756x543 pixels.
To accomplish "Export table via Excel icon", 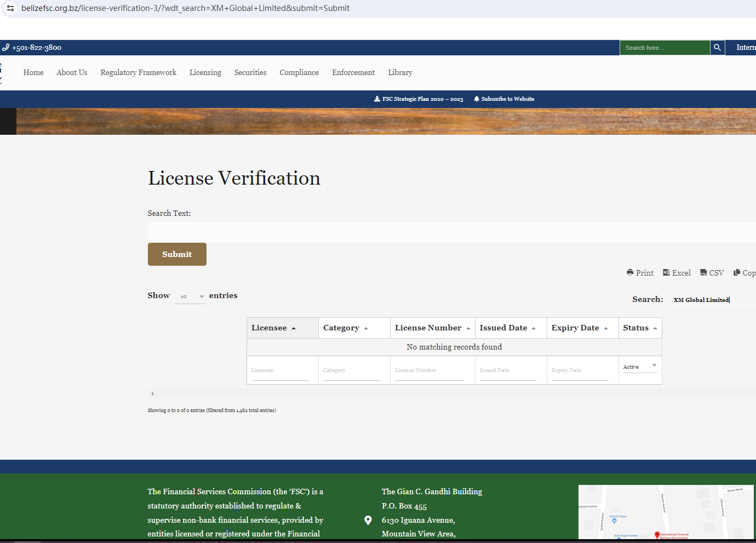I will (x=666, y=272).
